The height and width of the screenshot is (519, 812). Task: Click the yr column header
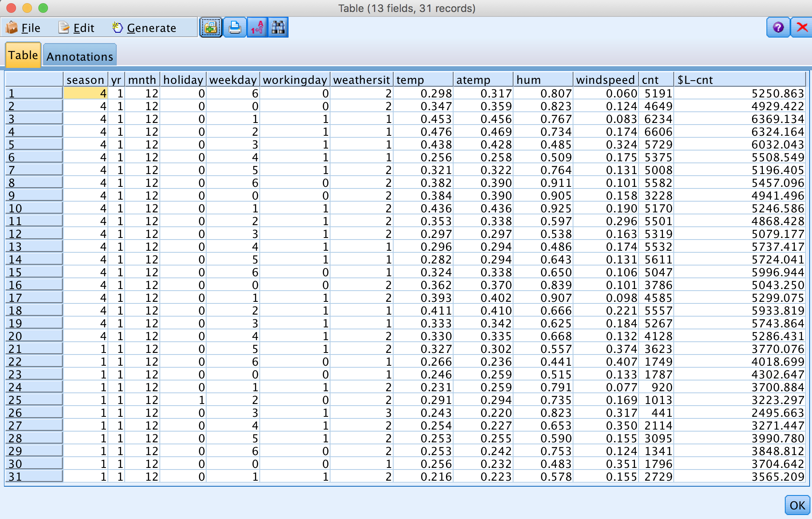[x=116, y=80]
